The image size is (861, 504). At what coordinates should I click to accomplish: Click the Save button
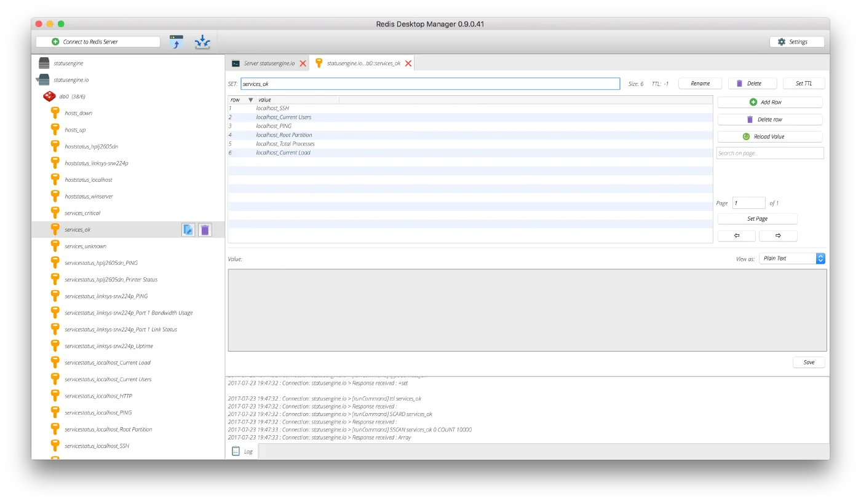[809, 363]
